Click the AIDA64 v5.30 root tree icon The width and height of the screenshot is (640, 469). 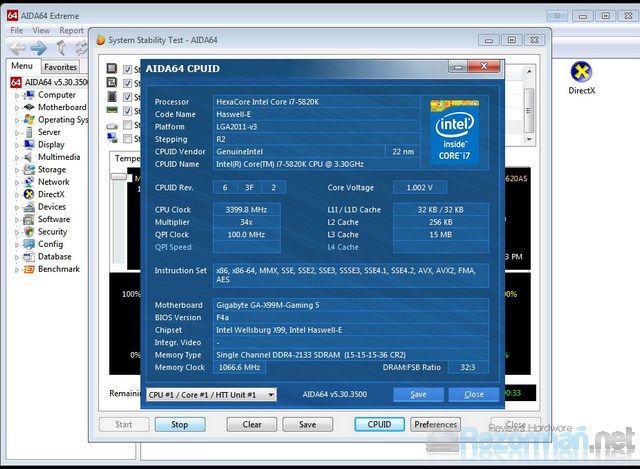coord(16,82)
